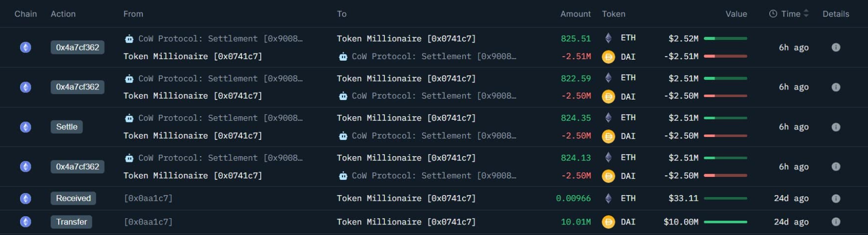This screenshot has width=868, height=235.
Task: Click the info icon on the 10.01M DAI Transfer row
Action: [836, 222]
